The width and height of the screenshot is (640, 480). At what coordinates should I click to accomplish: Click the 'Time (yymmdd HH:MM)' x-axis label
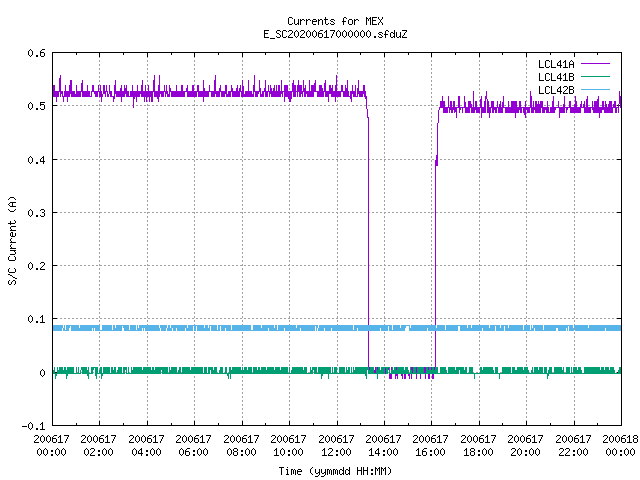click(335, 471)
